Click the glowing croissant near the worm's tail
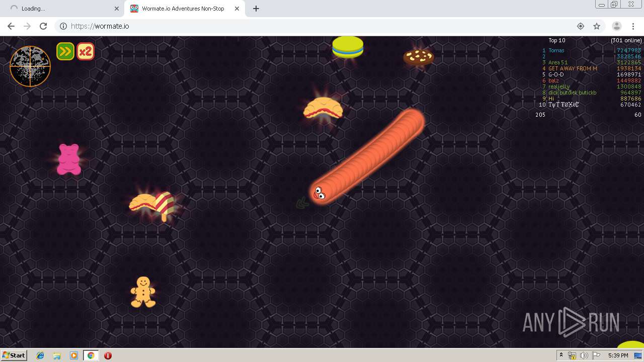Image resolution: width=644 pixels, height=362 pixels. click(323, 108)
